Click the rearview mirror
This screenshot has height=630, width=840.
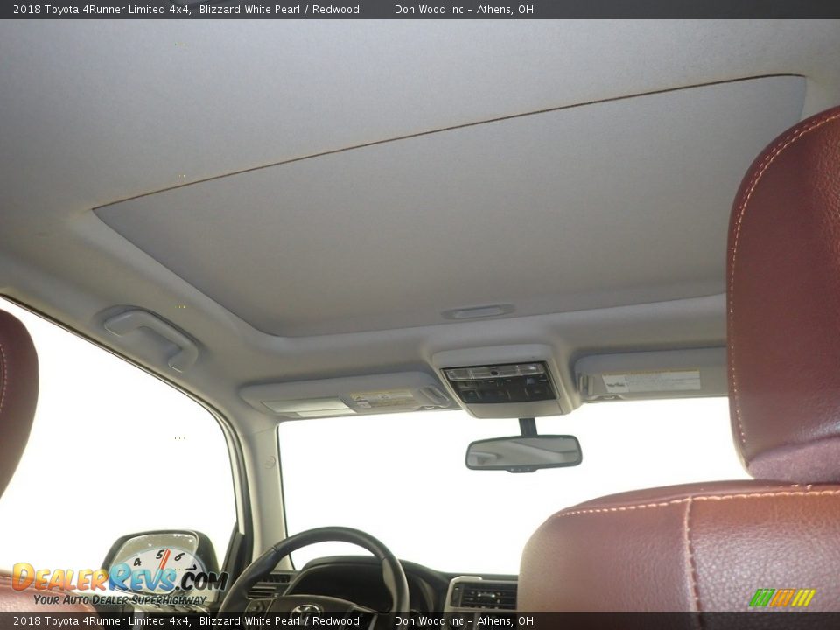(523, 452)
